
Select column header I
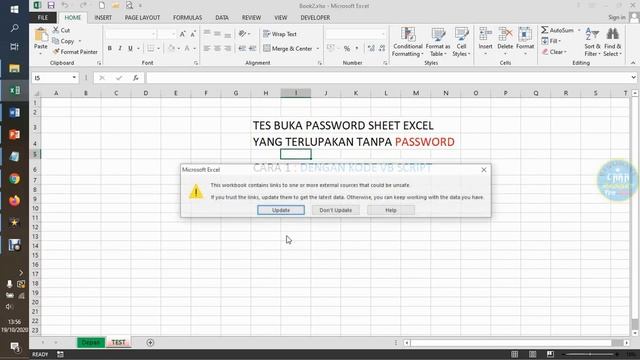(x=296, y=93)
